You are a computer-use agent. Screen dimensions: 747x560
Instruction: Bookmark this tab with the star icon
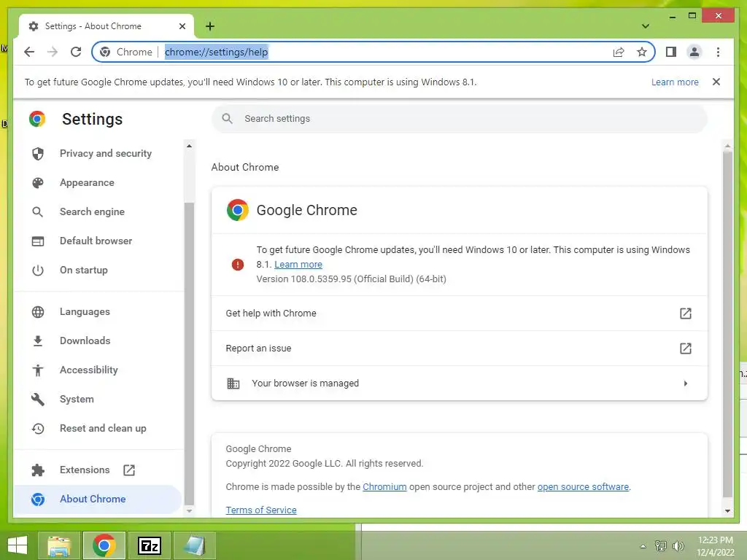coord(642,52)
